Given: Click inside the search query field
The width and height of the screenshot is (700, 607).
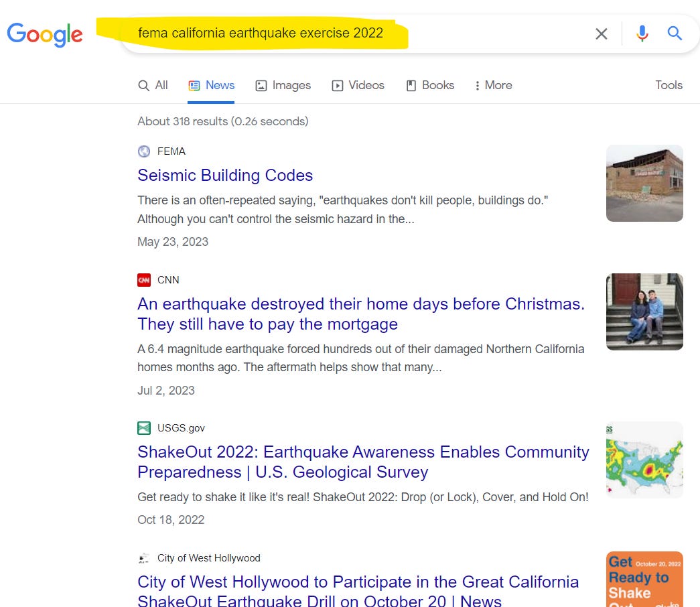Looking at the screenshot, I should tap(261, 33).
